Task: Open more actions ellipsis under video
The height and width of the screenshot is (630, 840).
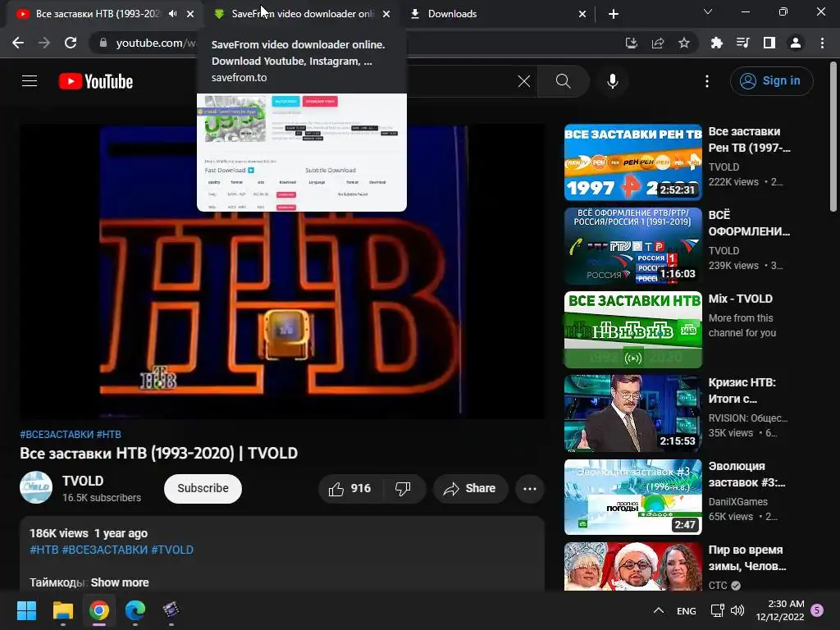Action: click(x=530, y=489)
